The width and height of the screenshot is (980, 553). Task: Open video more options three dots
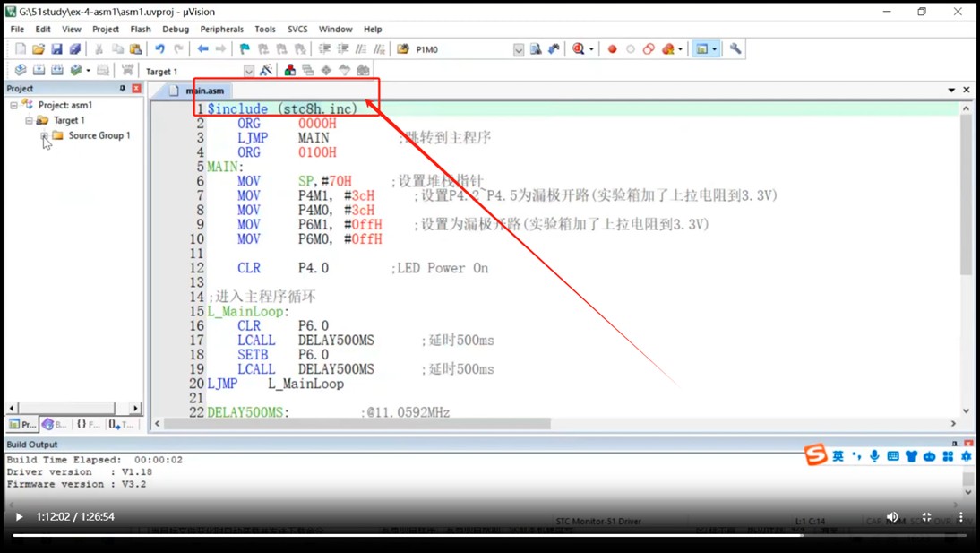[961, 517]
